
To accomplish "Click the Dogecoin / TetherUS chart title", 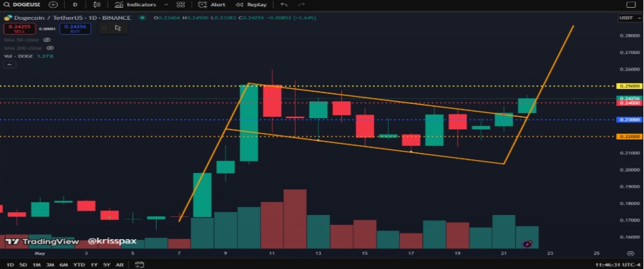I will click(72, 18).
